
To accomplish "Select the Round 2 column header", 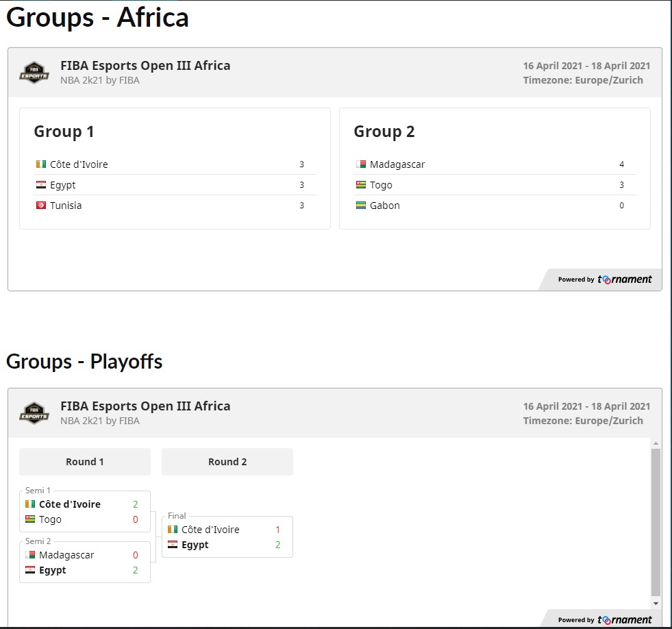I will [x=227, y=462].
